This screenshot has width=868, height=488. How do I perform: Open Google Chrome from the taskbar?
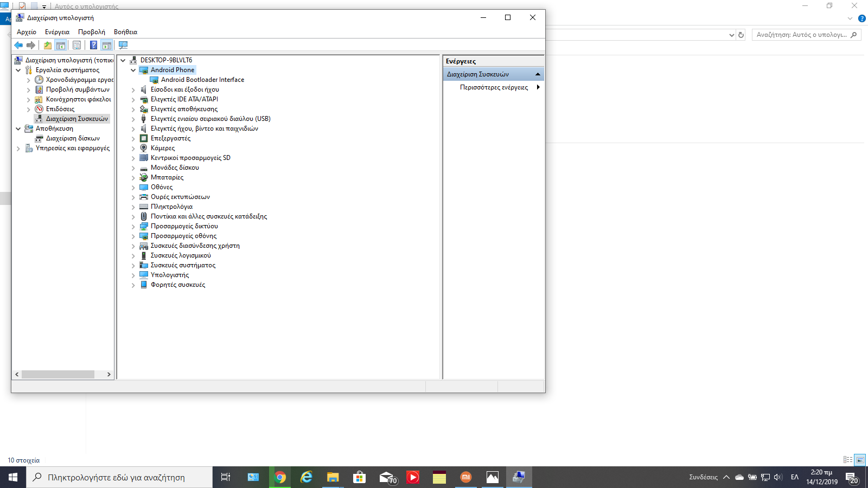tap(280, 477)
